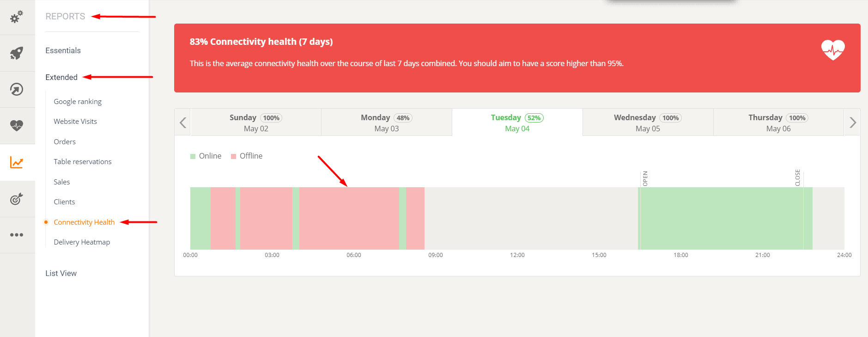Open the settings gears icon in sidebar
868x337 pixels.
17,17
